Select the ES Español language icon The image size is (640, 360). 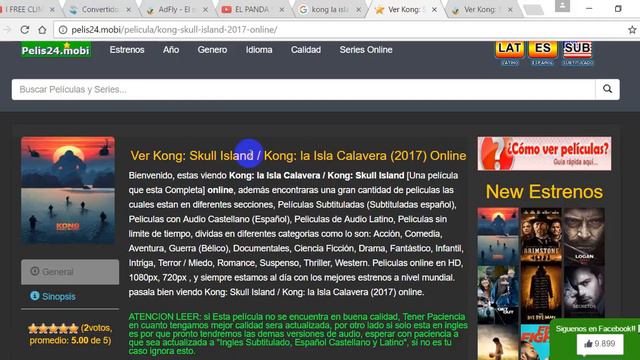(542, 53)
